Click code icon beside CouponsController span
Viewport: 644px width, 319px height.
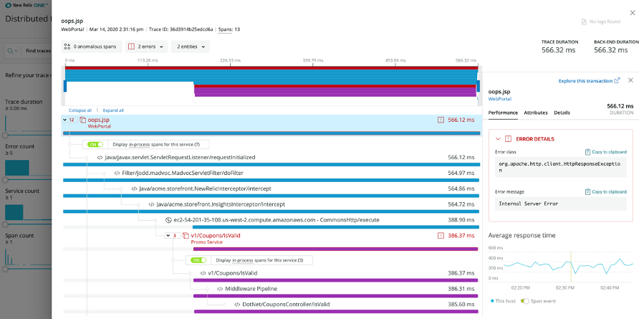[x=237, y=305]
